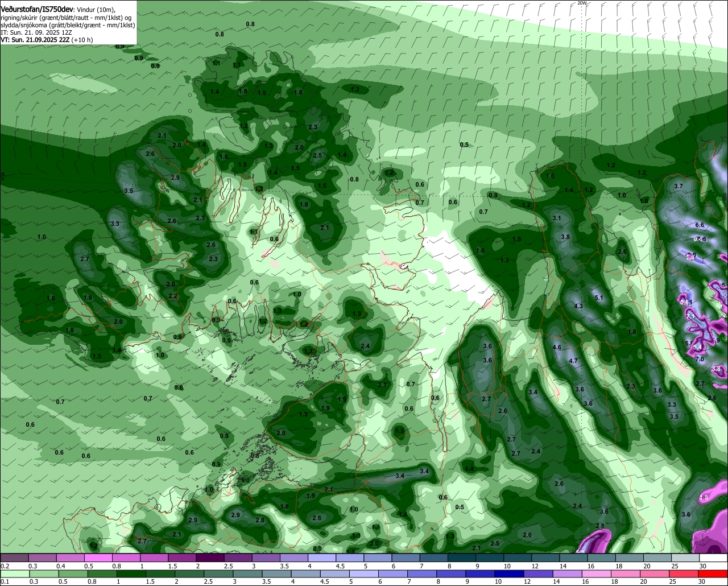
Task: Click lower legend swatch between 0.5 and 0.8
Action: 74,574
